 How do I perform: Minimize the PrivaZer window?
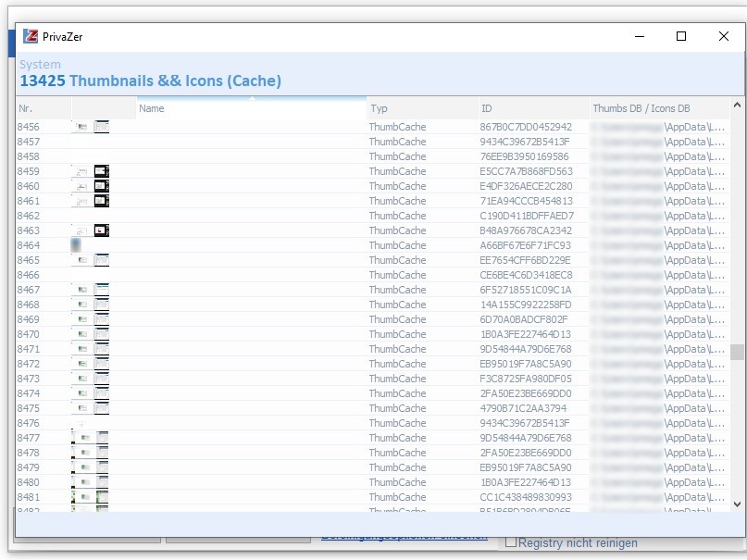coord(640,36)
